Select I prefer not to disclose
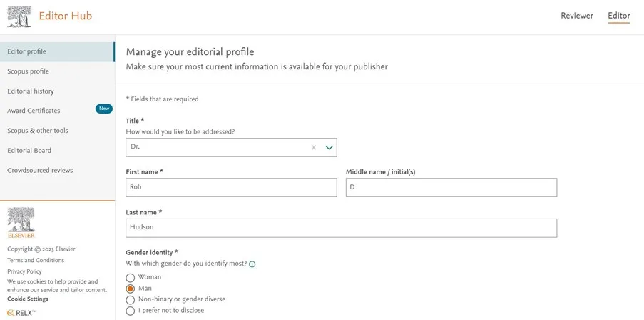 pyautogui.click(x=130, y=311)
